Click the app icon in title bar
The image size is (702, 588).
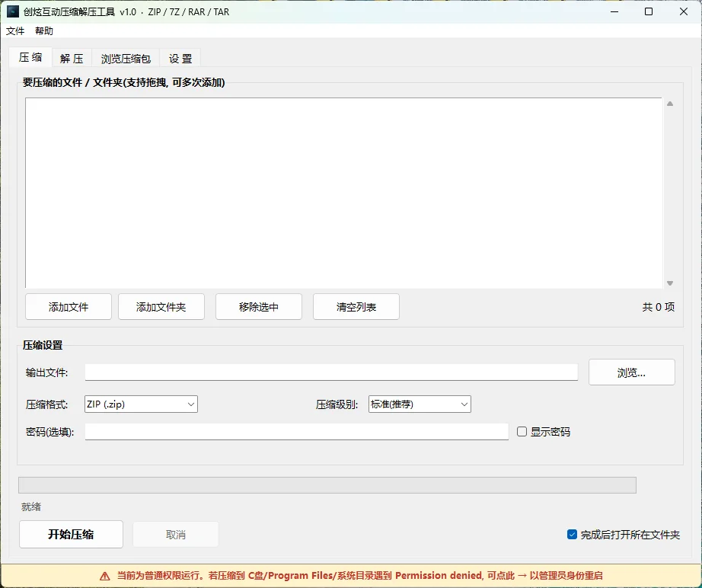12,11
